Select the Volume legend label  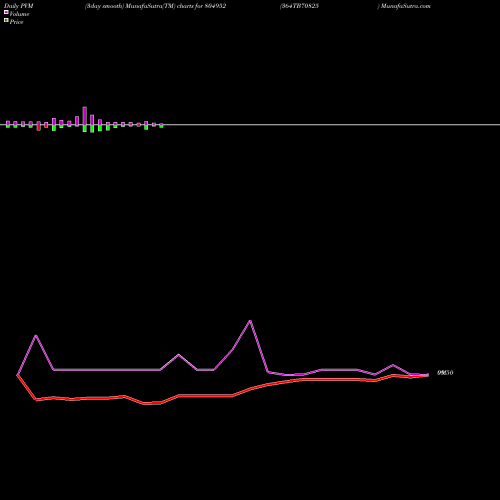click(x=19, y=14)
